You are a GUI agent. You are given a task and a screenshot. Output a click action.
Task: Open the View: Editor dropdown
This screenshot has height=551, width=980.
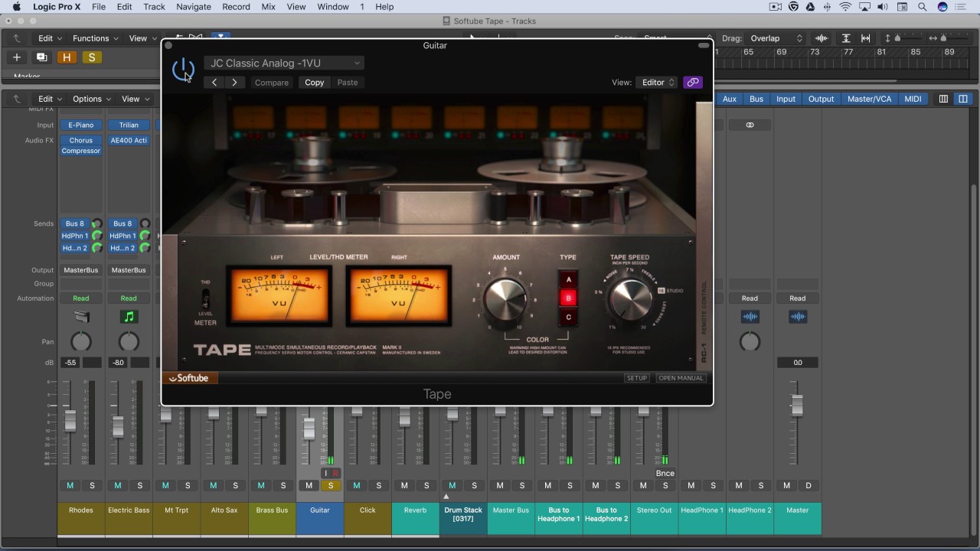tap(658, 82)
